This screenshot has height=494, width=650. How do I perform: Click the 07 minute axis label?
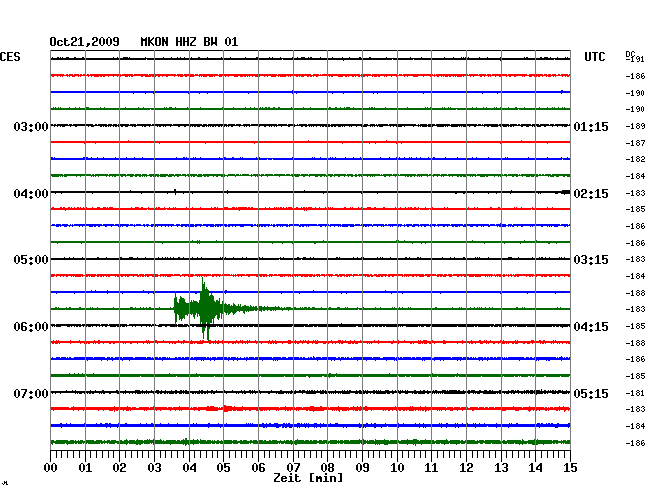pos(293,467)
